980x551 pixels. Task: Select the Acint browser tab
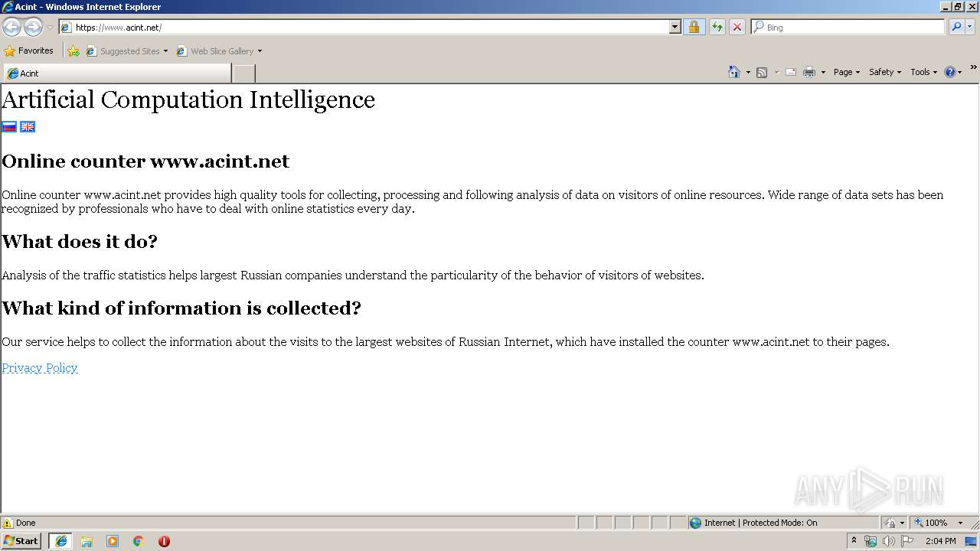click(x=117, y=73)
